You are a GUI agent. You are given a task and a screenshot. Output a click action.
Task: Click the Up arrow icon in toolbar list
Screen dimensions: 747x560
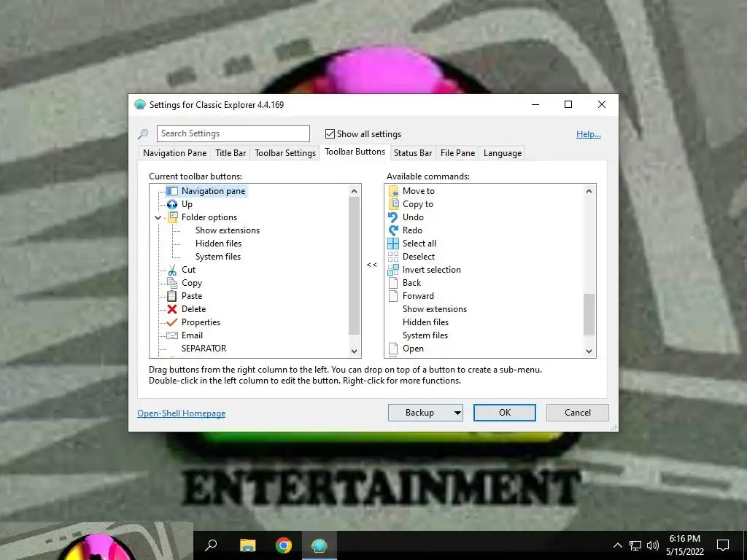[172, 204]
